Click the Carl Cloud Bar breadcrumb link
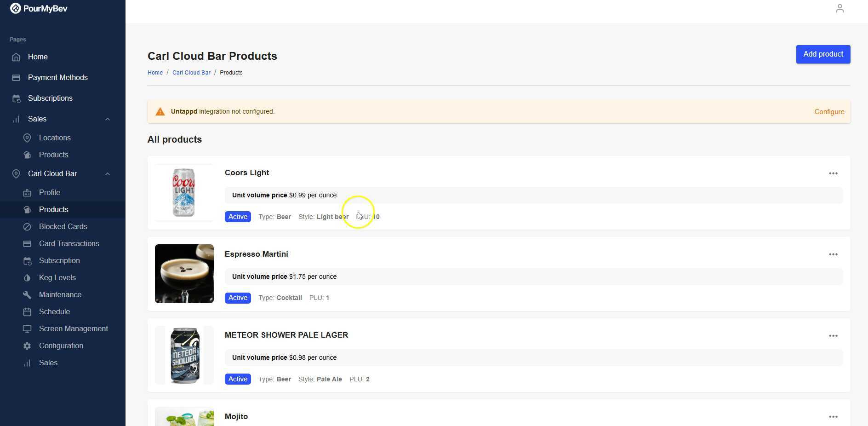 pos(191,73)
